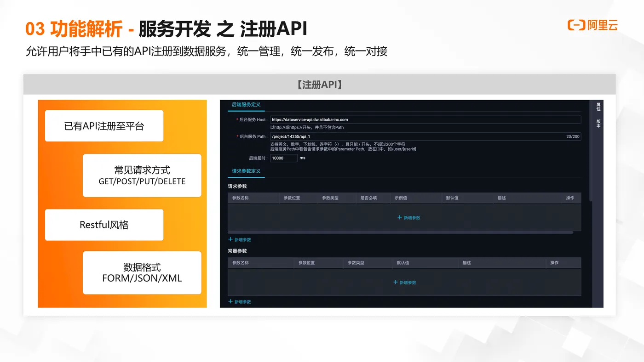
Task: Select the Restful风格 card
Action: tap(104, 225)
